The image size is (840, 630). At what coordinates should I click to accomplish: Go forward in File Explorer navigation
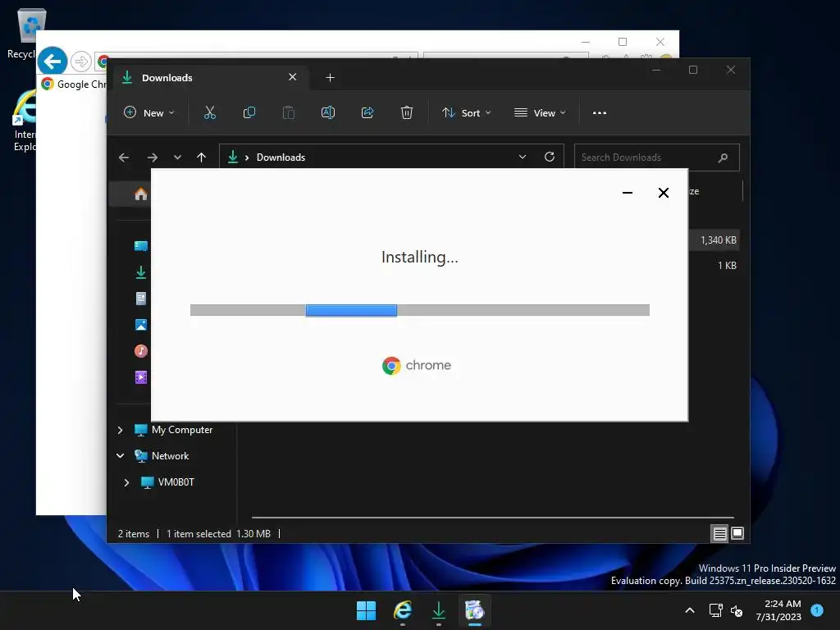152,157
